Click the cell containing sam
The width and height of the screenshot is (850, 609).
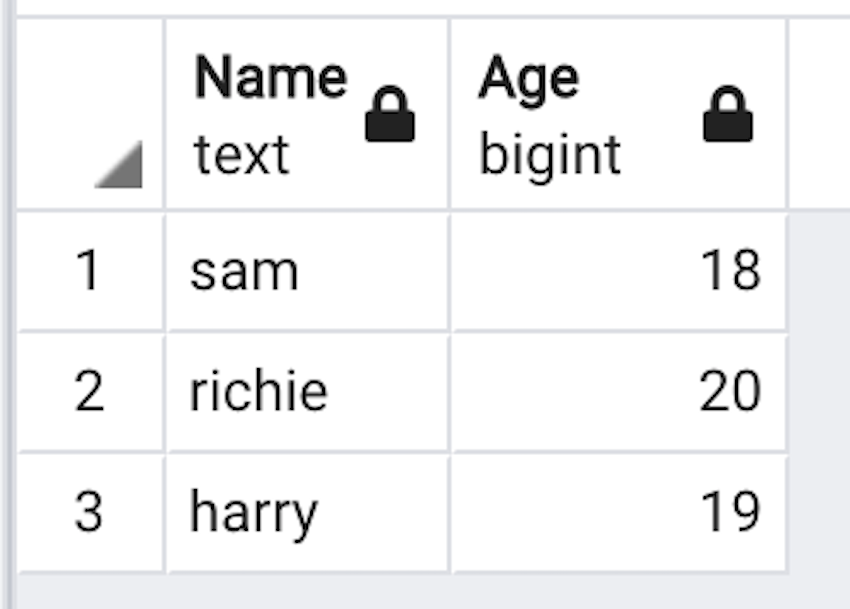244,271
